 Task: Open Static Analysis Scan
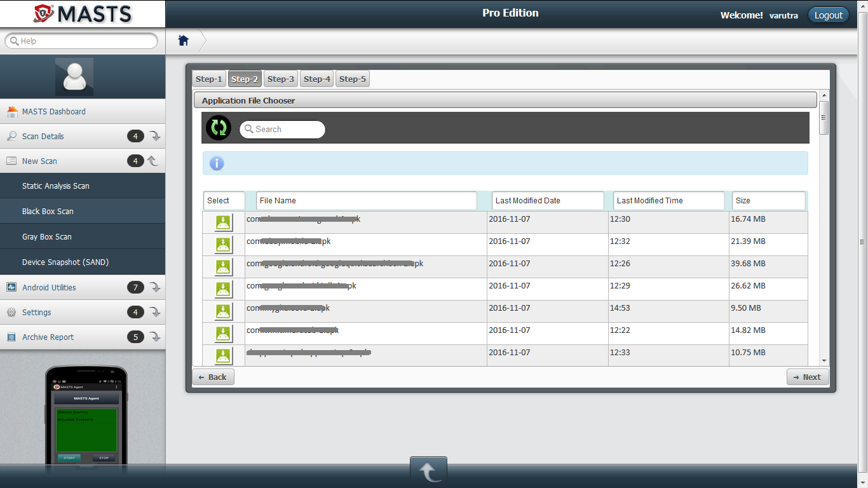pyautogui.click(x=56, y=186)
